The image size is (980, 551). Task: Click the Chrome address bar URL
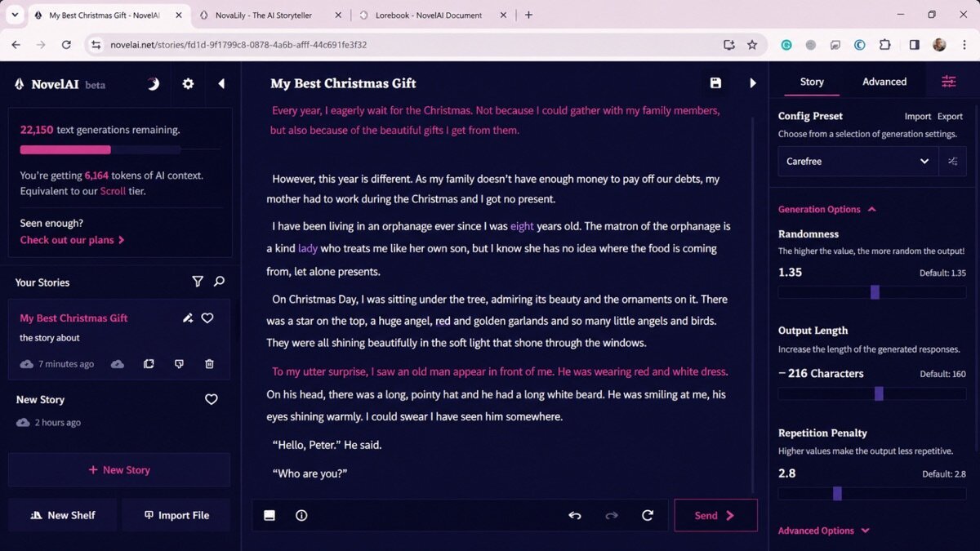pos(238,45)
